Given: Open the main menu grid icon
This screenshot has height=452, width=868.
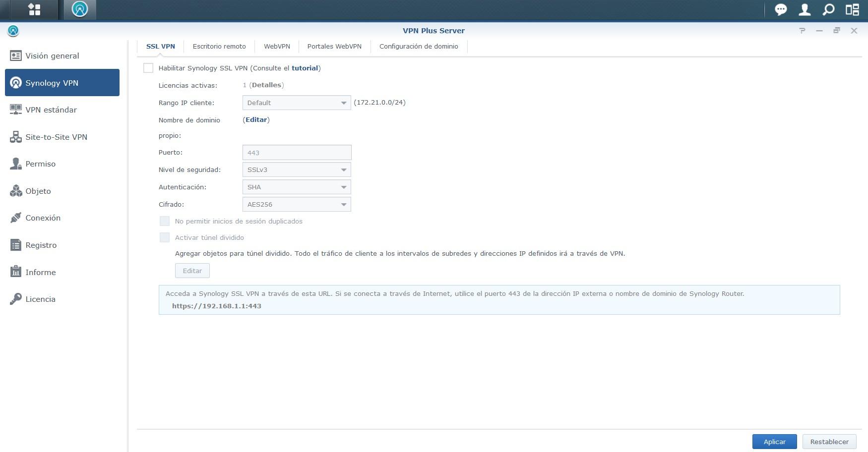Looking at the screenshot, I should (x=34, y=9).
